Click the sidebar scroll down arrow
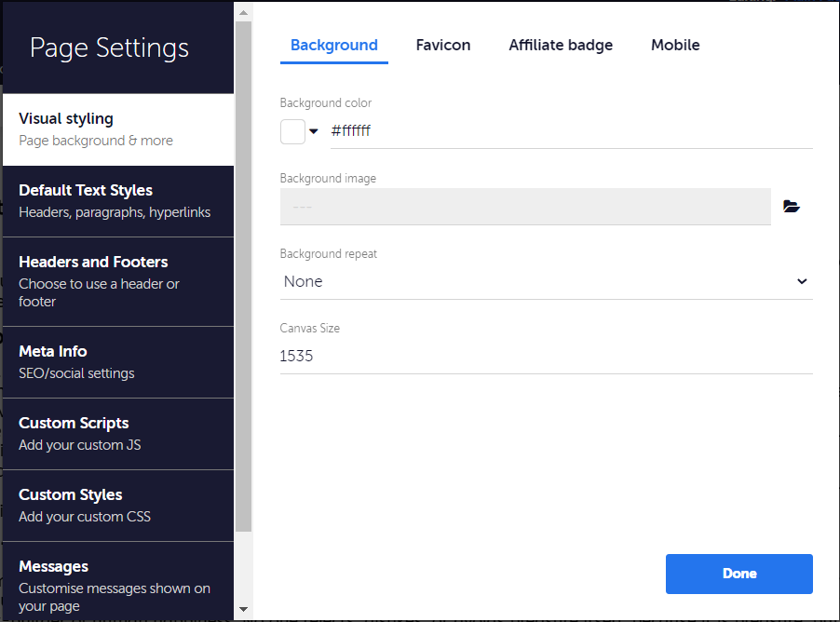Image resolution: width=840 pixels, height=622 pixels. 243,609
